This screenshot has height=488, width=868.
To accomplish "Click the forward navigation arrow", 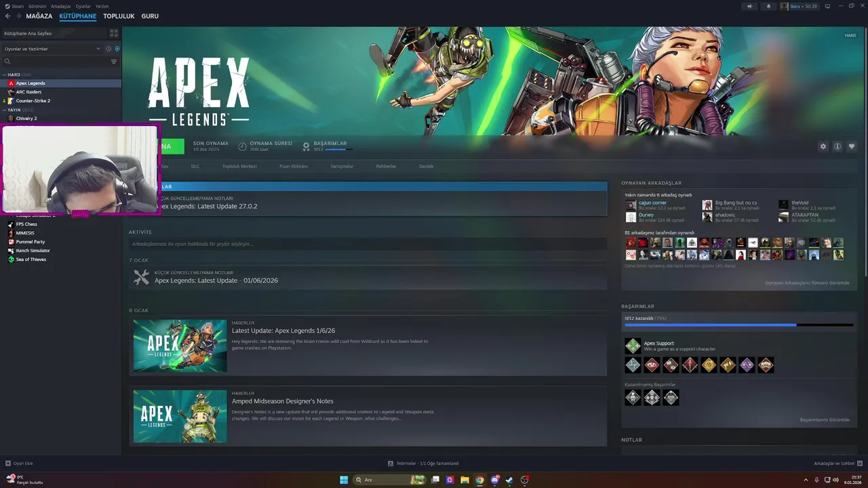I will tap(18, 16).
